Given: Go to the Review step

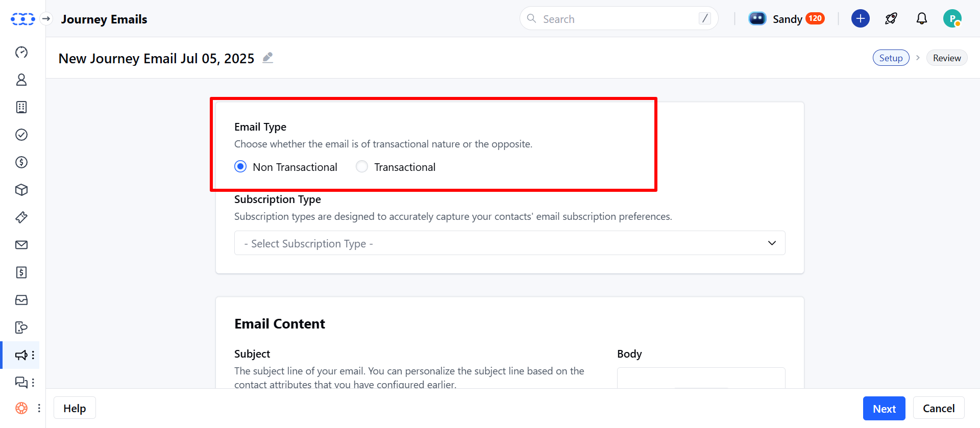Looking at the screenshot, I should point(947,58).
